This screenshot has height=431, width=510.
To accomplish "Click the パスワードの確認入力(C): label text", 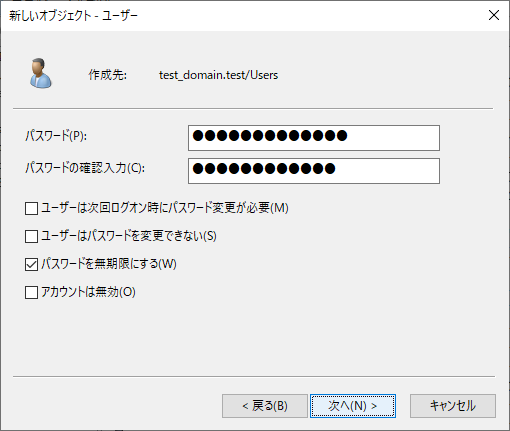I will click(85, 168).
